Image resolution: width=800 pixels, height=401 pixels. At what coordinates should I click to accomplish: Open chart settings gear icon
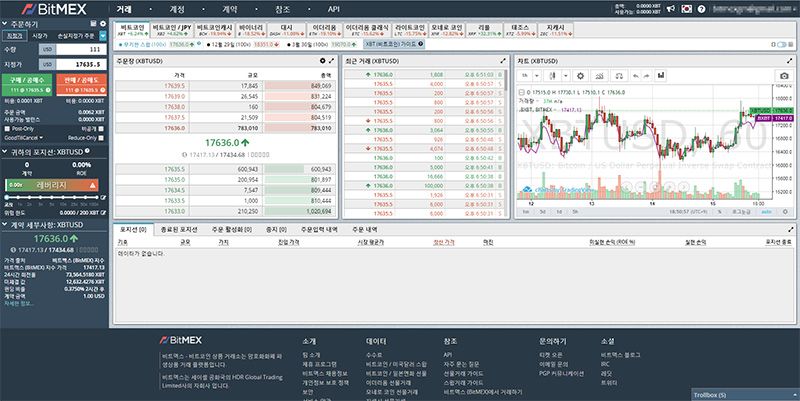coord(580,76)
